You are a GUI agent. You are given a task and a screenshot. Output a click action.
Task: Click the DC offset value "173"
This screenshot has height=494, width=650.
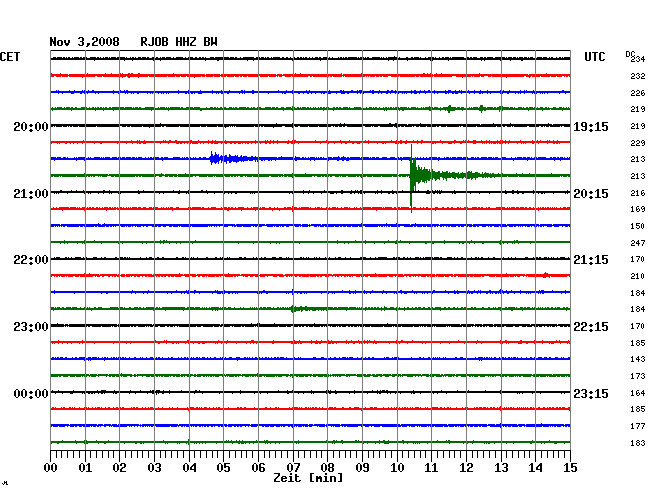coord(638,376)
